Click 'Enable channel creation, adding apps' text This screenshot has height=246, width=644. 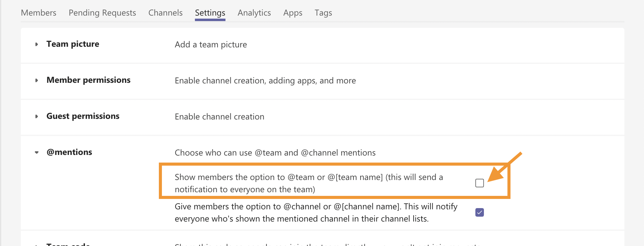click(265, 81)
